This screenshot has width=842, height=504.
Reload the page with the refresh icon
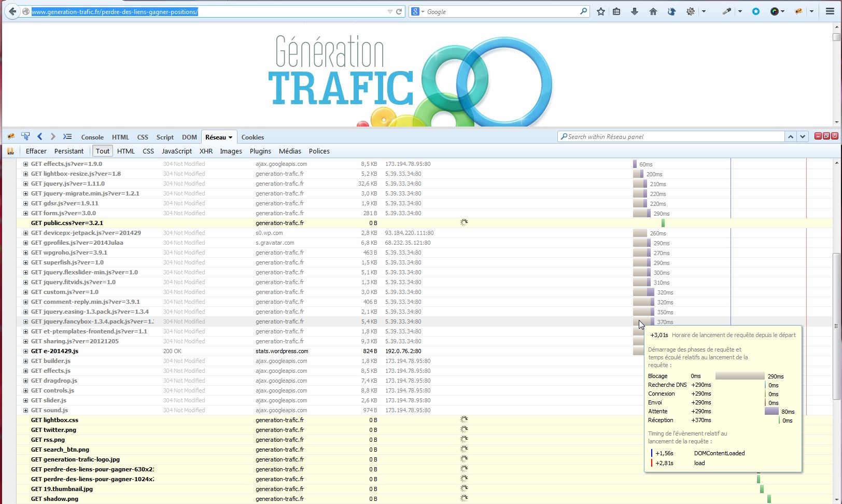point(399,11)
